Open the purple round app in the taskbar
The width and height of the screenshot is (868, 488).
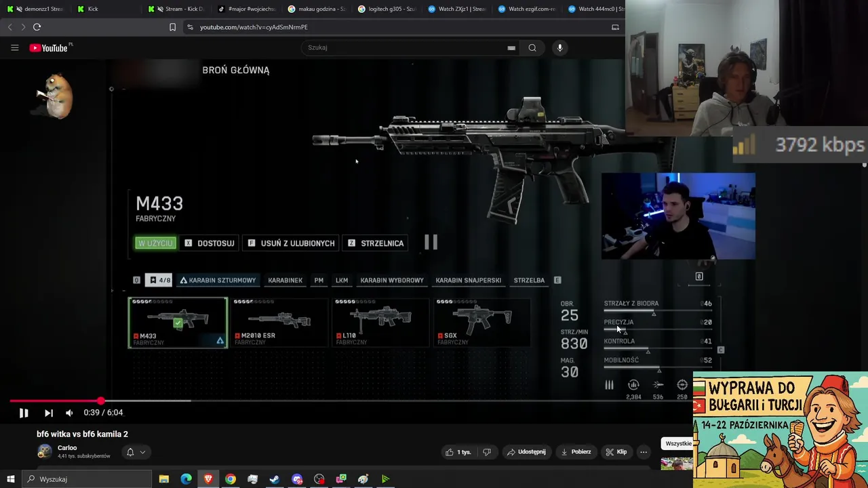(x=297, y=479)
